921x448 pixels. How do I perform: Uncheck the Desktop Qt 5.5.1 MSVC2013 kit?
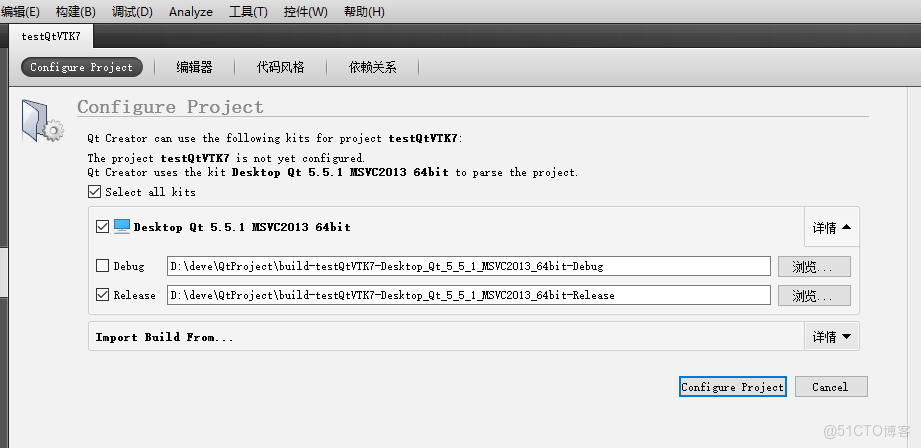[102, 227]
